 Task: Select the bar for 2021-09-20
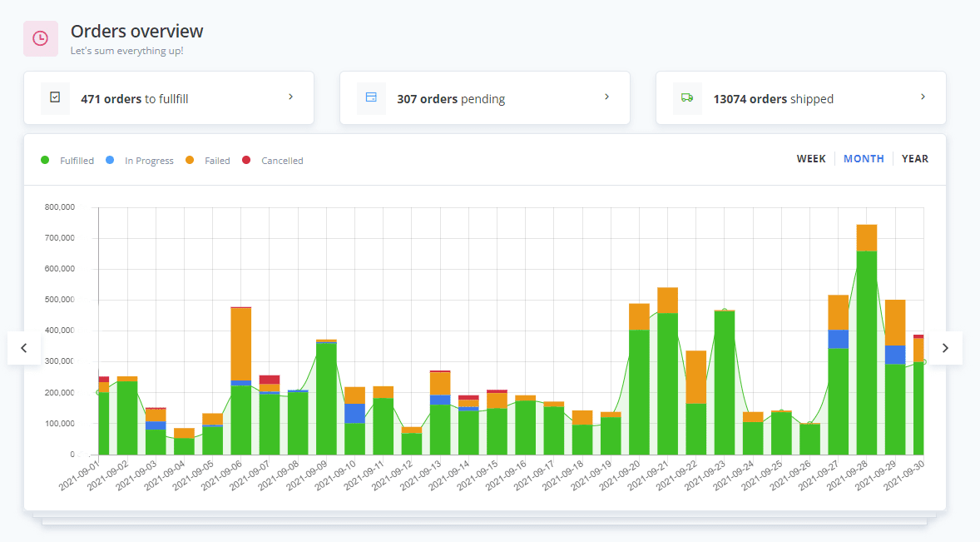[x=639, y=379]
